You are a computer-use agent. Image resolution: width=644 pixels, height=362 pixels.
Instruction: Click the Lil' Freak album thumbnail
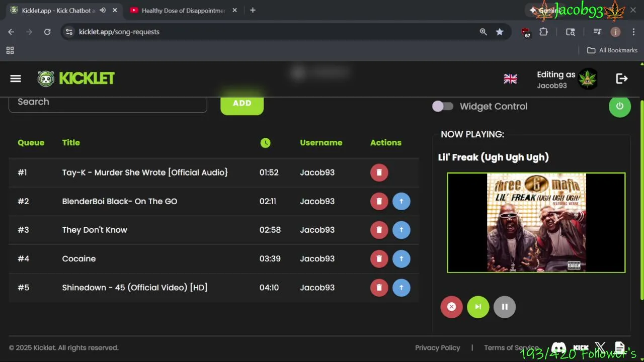536,223
